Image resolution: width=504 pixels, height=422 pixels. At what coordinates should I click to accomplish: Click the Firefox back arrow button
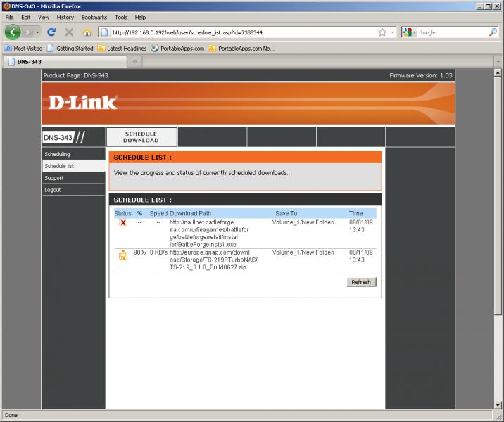coord(13,32)
